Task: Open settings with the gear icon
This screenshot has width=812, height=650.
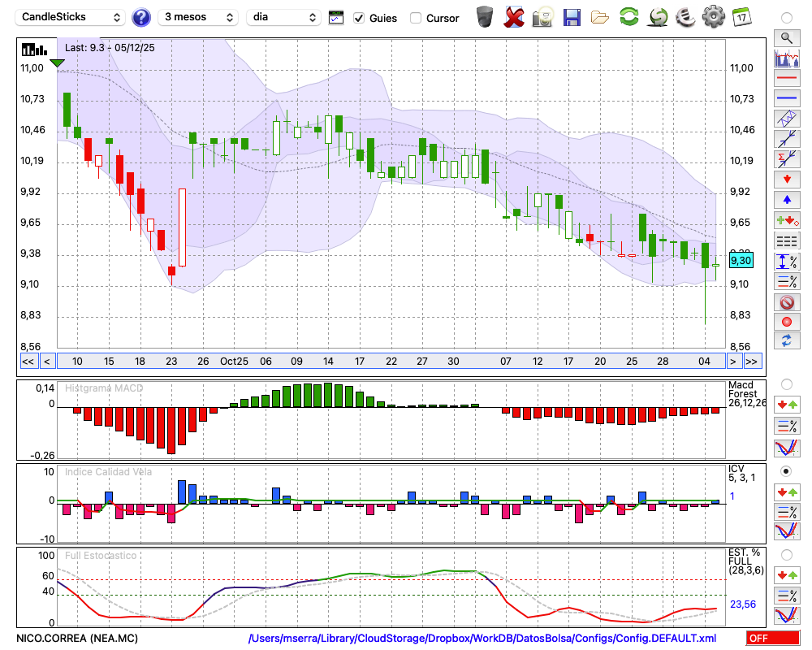Action: click(x=713, y=17)
